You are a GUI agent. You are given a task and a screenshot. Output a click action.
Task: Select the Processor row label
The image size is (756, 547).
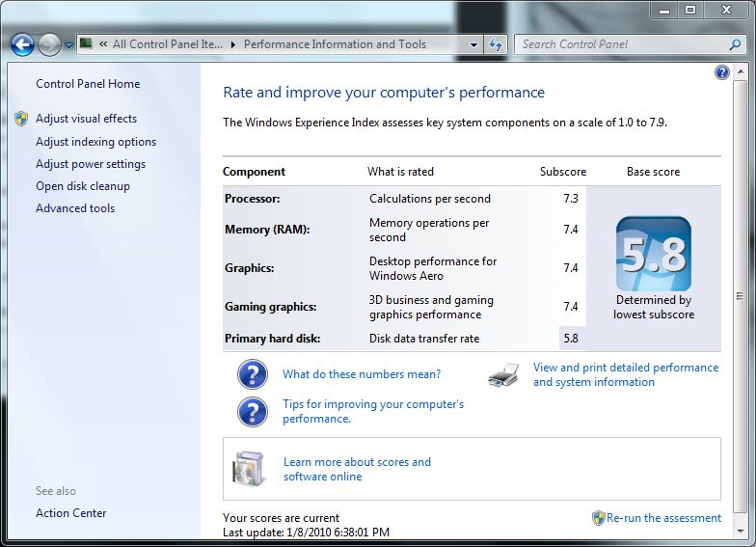253,199
